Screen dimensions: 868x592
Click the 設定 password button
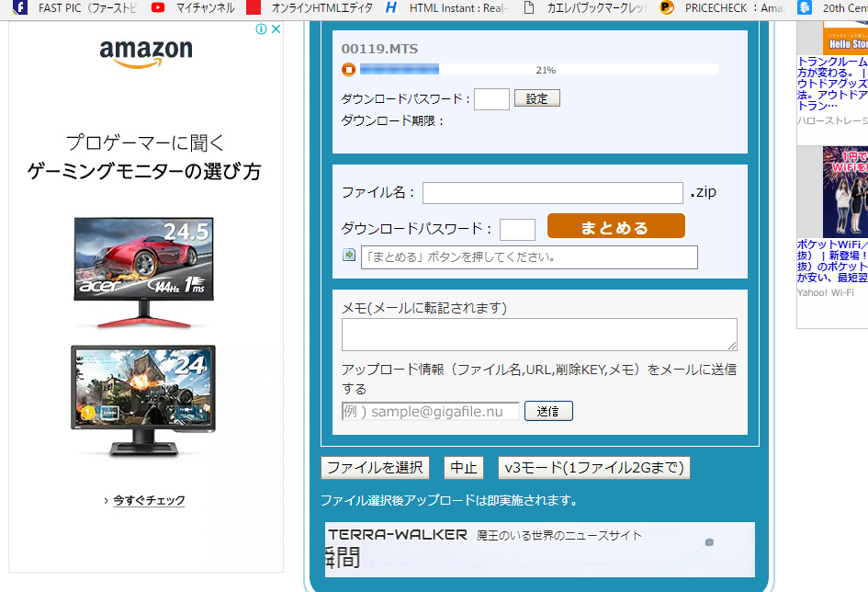pos(537,98)
